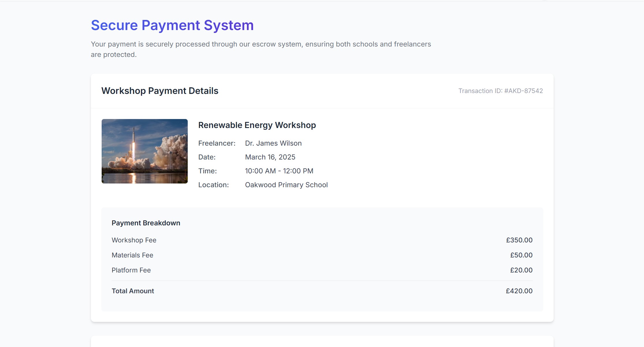Click the date March 16, 2025
Viewport: 644px width, 347px height.
(x=270, y=157)
